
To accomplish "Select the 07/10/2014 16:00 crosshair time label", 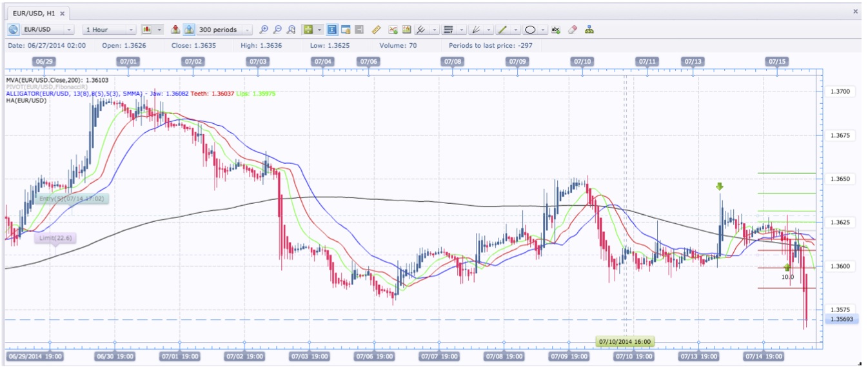I will tap(625, 342).
